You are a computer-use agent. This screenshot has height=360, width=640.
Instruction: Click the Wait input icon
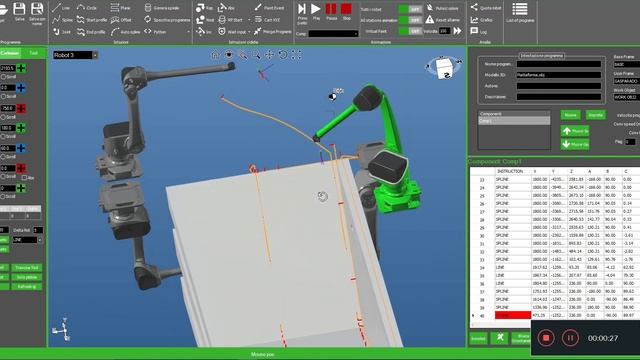click(x=222, y=31)
